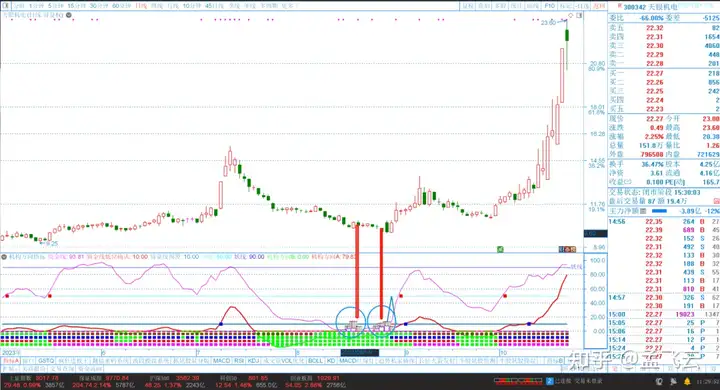Image resolution: width=720 pixels, height=390 pixels.
Task: Switch to 30分钟 timeframe
Action: (100, 6)
